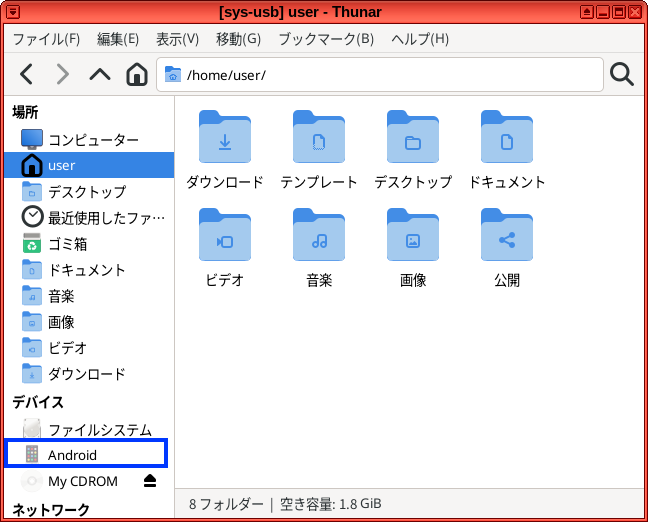Image resolution: width=648 pixels, height=522 pixels.
Task: Select 画像 bookmark in the sidebar
Action: pyautogui.click(x=89, y=322)
